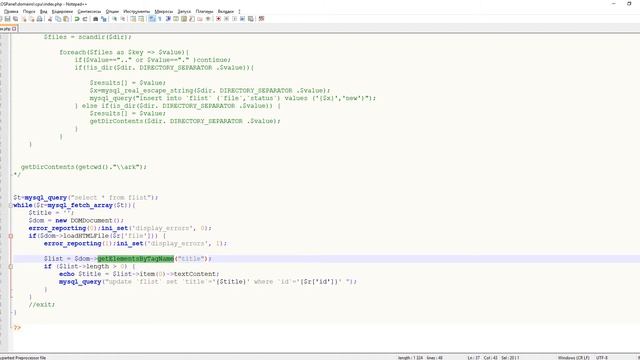Show the Function List panel icon
Viewport: 640px width, 360px height.
(192, 19)
